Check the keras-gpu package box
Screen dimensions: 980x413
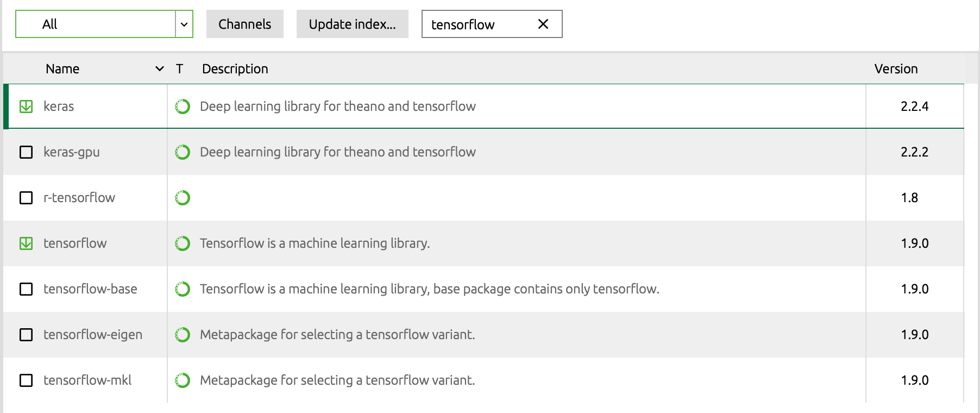26,152
